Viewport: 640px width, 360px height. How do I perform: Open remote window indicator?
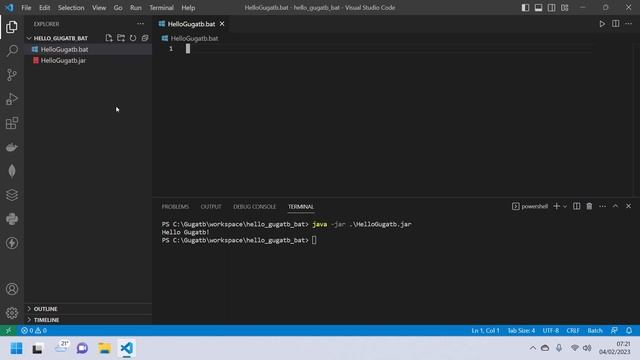pos(8,330)
